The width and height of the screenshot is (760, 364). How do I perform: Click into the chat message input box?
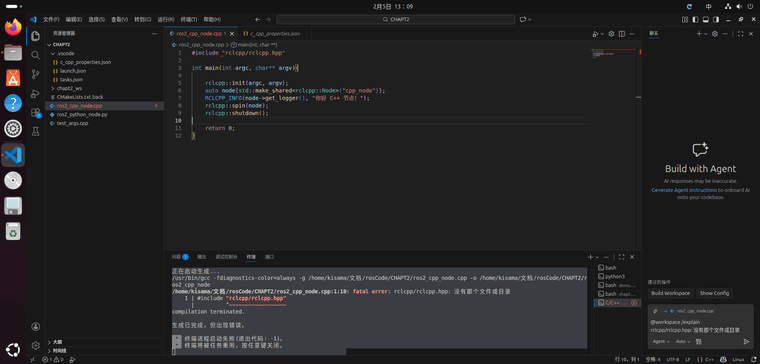pos(700,326)
